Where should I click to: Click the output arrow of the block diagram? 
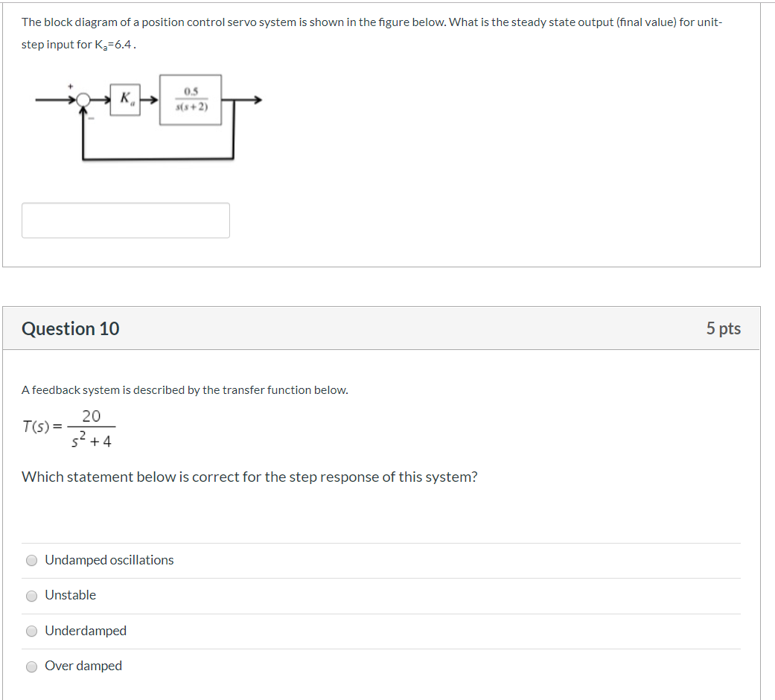[x=253, y=98]
